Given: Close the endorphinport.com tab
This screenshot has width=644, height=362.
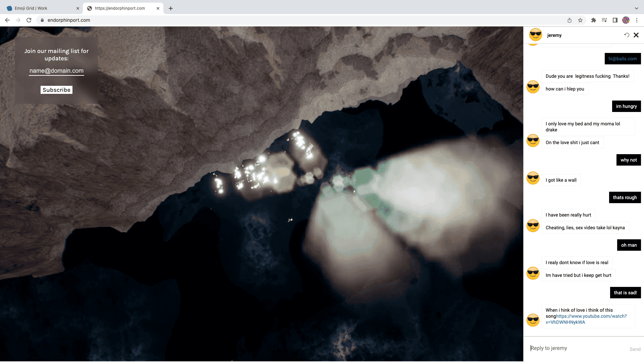Looking at the screenshot, I should (x=158, y=8).
